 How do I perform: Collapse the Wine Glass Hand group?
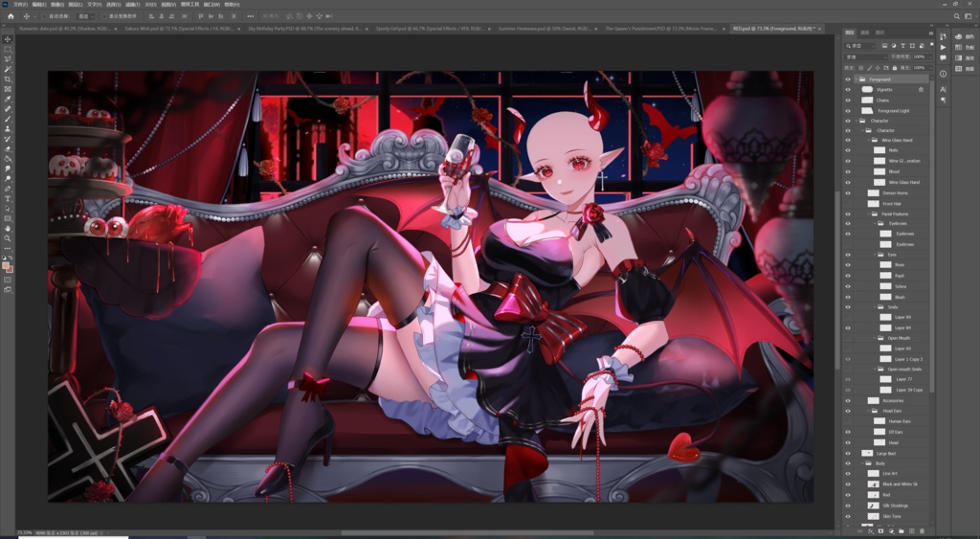[869, 140]
